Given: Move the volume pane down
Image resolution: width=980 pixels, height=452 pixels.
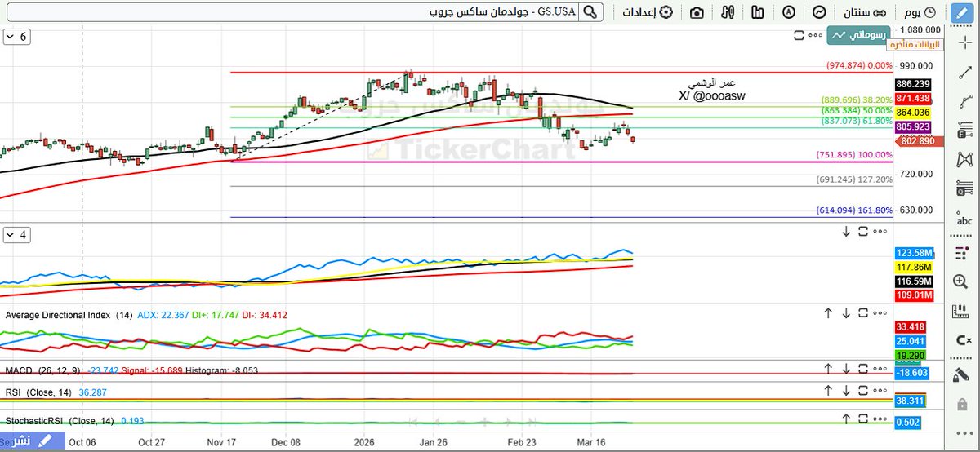Looking at the screenshot, I should pos(846,232).
